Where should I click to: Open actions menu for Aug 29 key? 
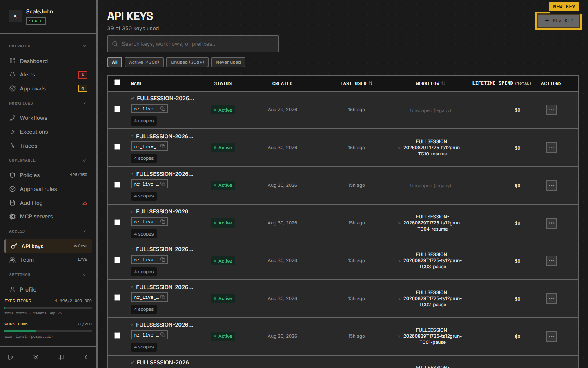point(551,110)
